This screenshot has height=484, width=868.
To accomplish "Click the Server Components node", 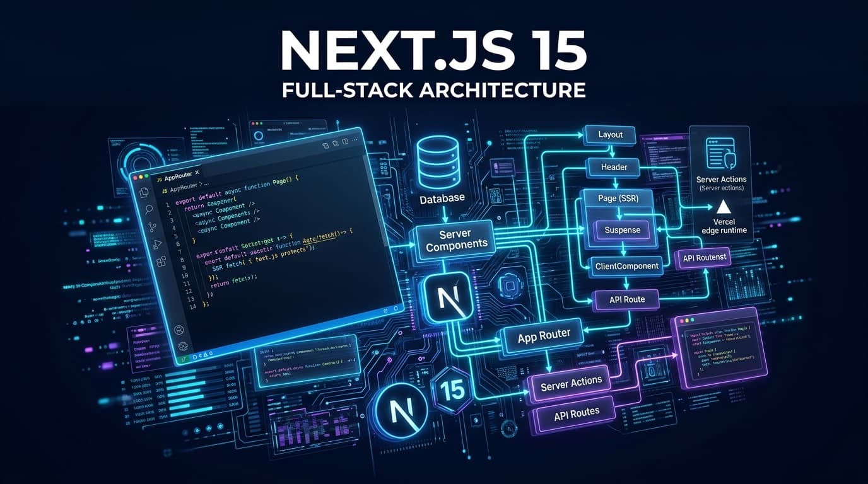I will (456, 241).
